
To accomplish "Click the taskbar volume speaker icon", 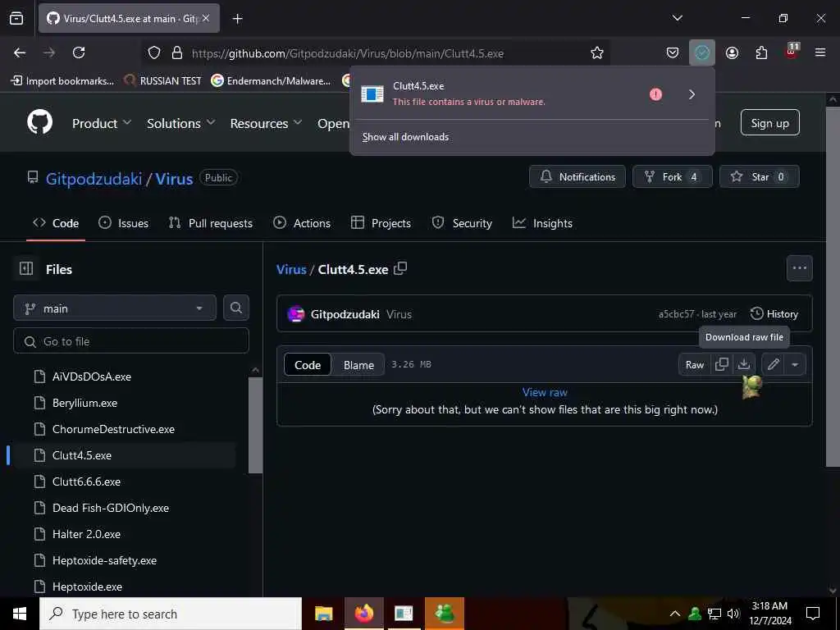I will 733,614.
